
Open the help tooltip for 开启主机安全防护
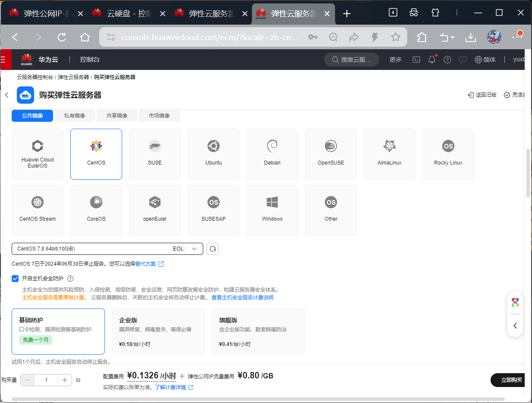[70, 279]
